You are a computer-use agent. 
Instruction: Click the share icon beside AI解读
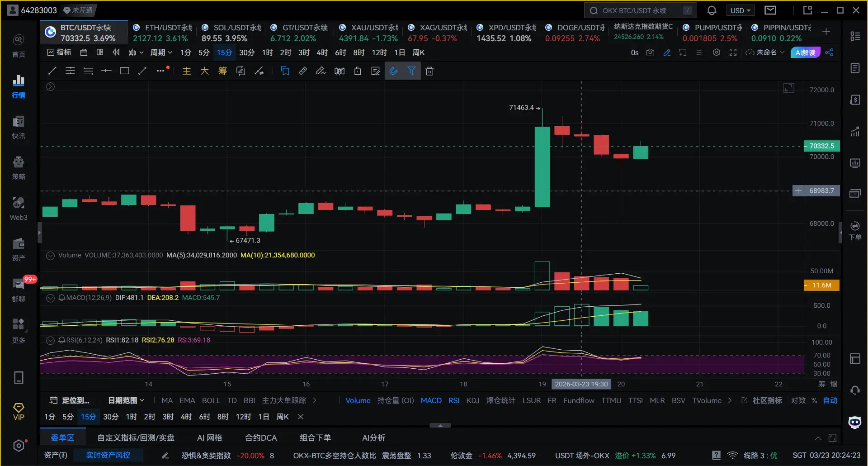829,52
